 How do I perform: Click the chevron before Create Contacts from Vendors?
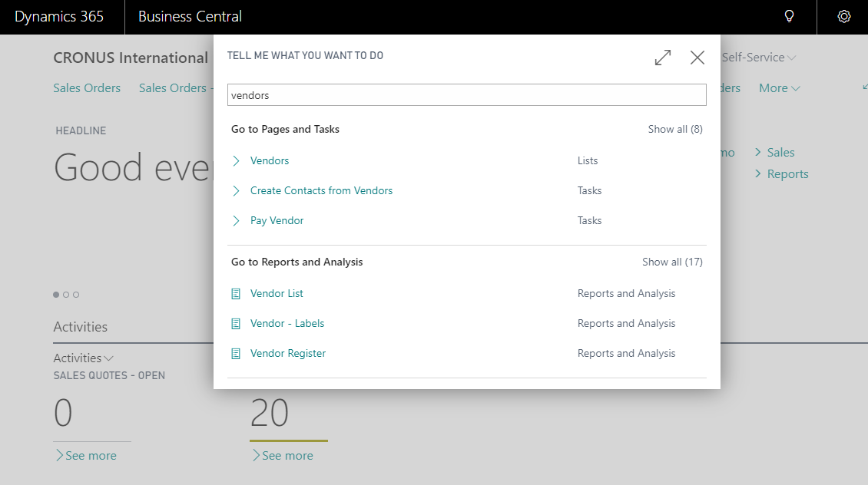click(237, 191)
